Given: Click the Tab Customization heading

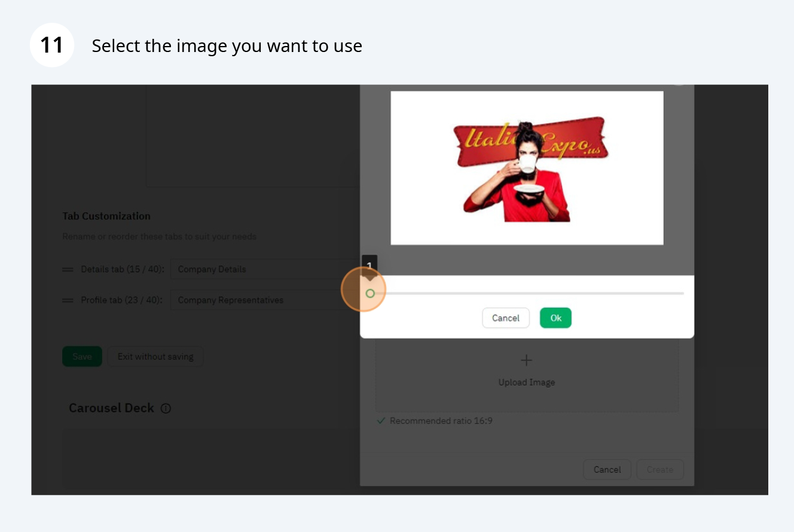Looking at the screenshot, I should pos(106,216).
